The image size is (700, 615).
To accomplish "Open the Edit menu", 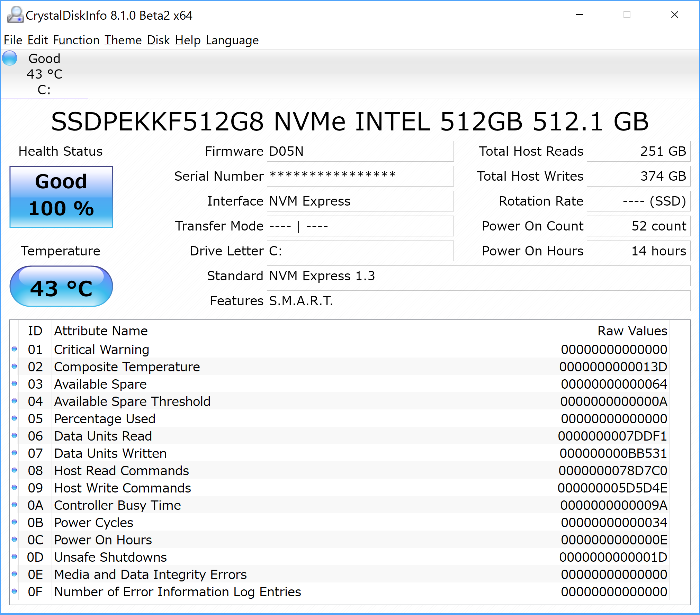I will pos(37,40).
